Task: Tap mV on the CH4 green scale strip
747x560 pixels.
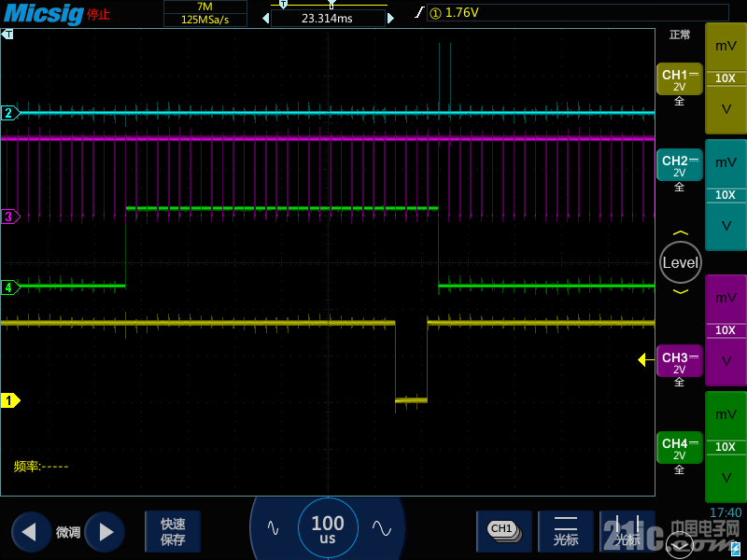Action: 726,414
